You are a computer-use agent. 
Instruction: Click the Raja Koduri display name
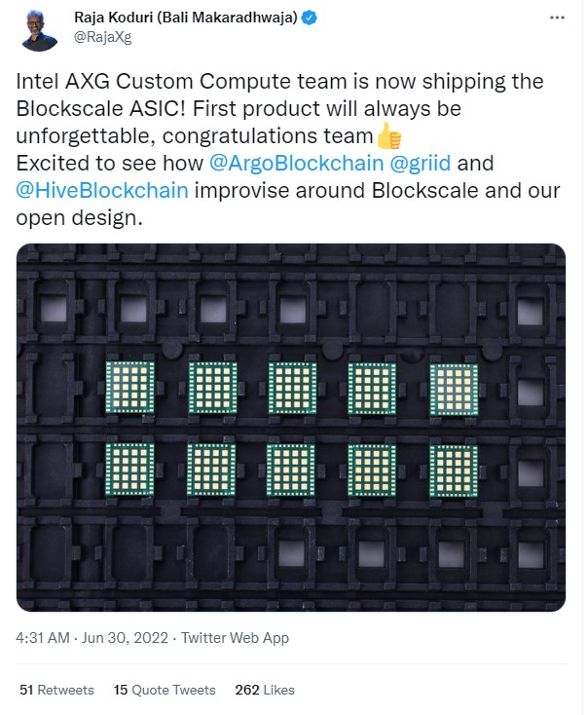tap(186, 18)
